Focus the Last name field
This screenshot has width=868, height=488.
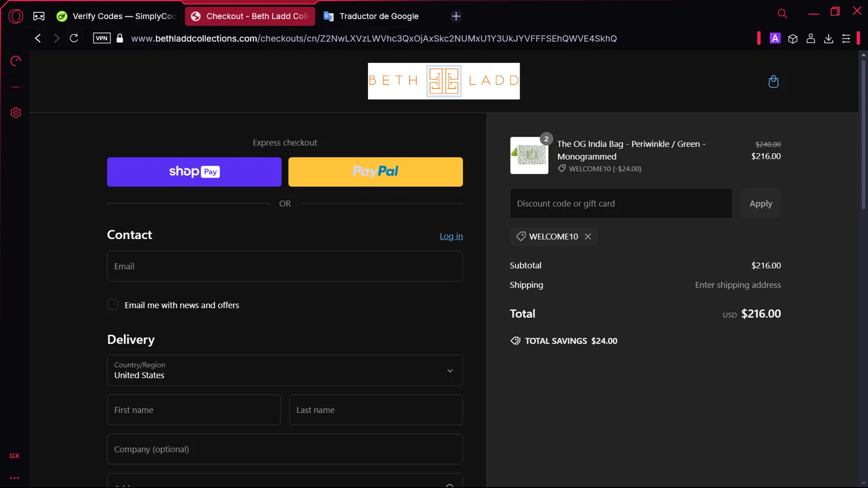[x=376, y=410]
